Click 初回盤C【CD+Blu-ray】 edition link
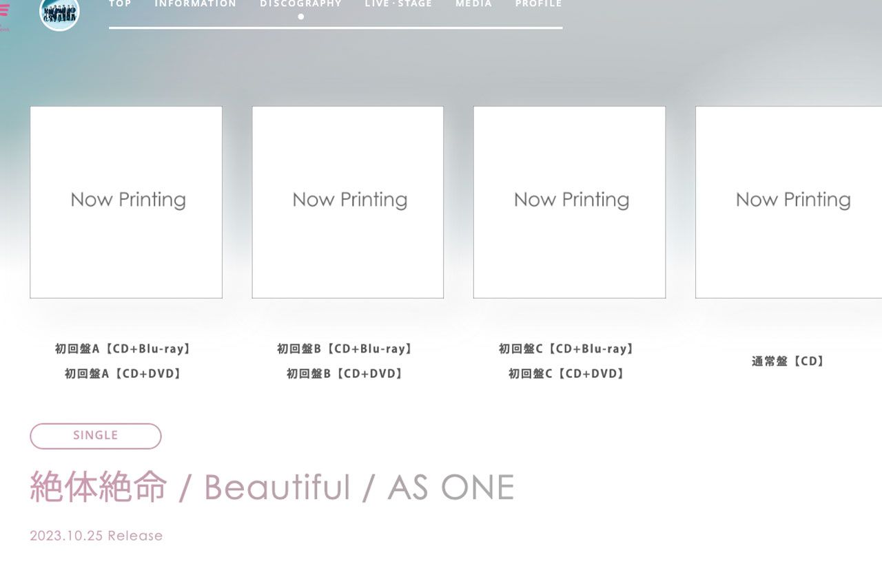This screenshot has height=588, width=882. point(567,349)
